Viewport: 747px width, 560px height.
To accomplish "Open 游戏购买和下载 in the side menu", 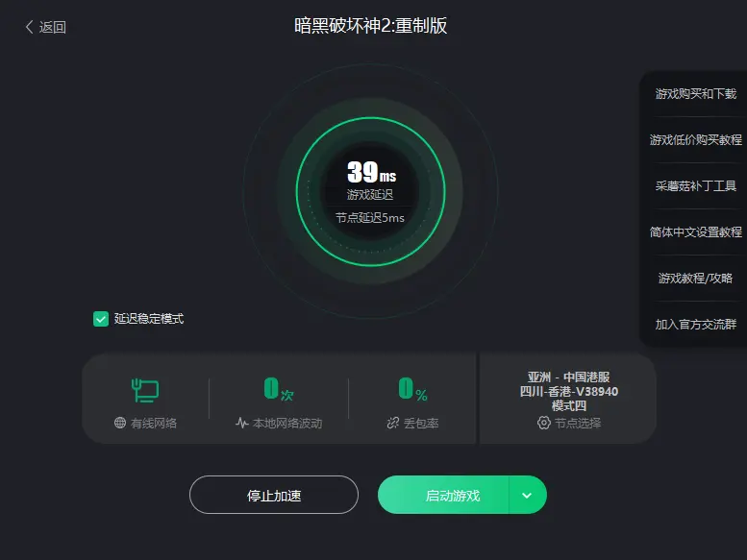I will click(x=695, y=94).
